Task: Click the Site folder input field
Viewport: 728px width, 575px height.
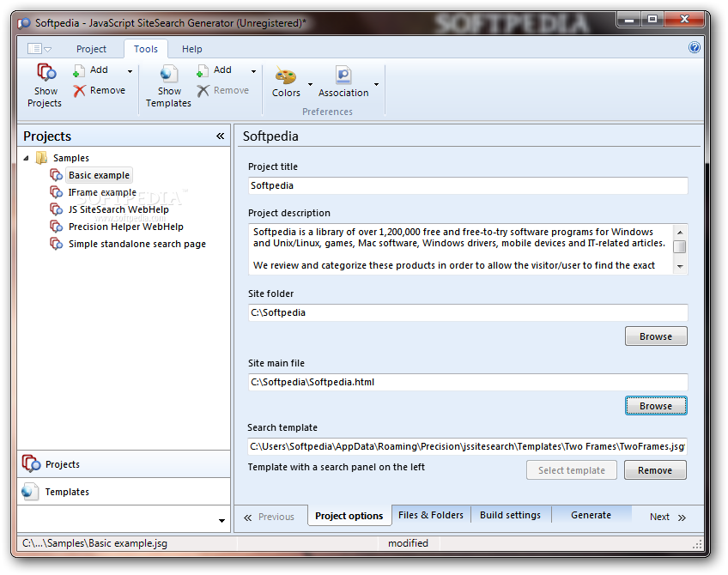Action: [468, 312]
